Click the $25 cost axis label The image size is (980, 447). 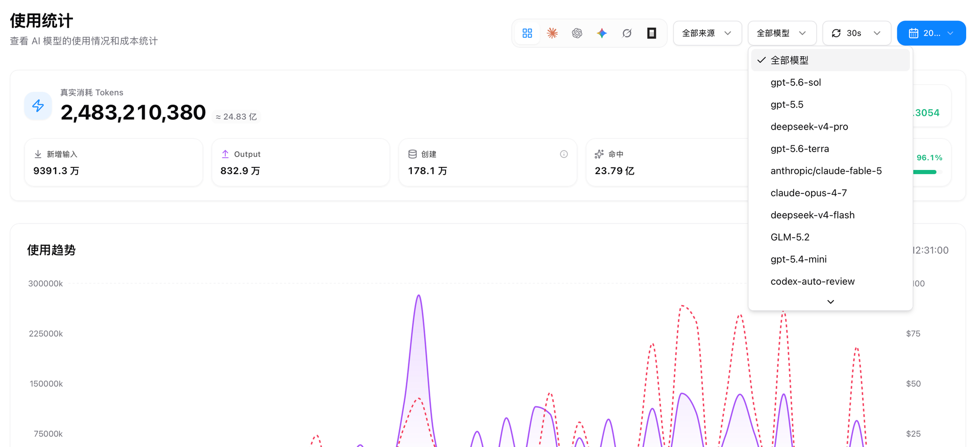pyautogui.click(x=914, y=434)
